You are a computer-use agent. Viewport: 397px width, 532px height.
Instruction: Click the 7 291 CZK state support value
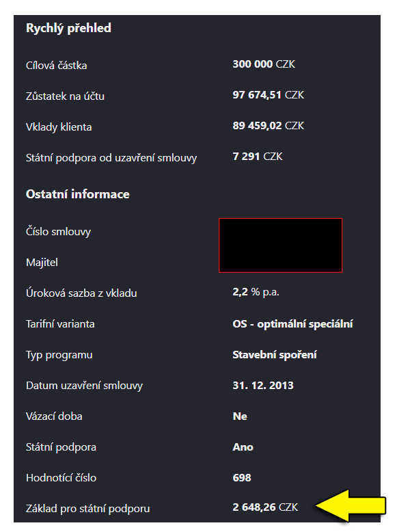[x=258, y=157]
